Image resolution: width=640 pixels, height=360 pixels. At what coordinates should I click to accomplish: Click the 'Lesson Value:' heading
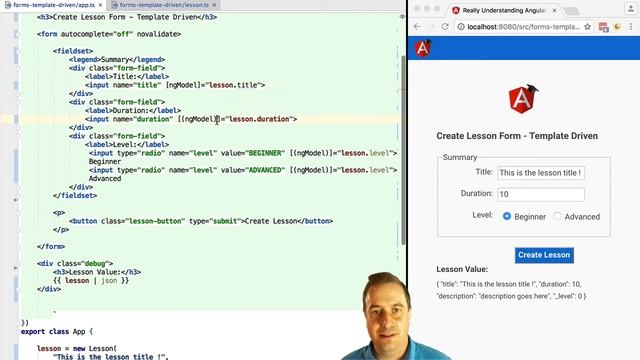point(462,269)
